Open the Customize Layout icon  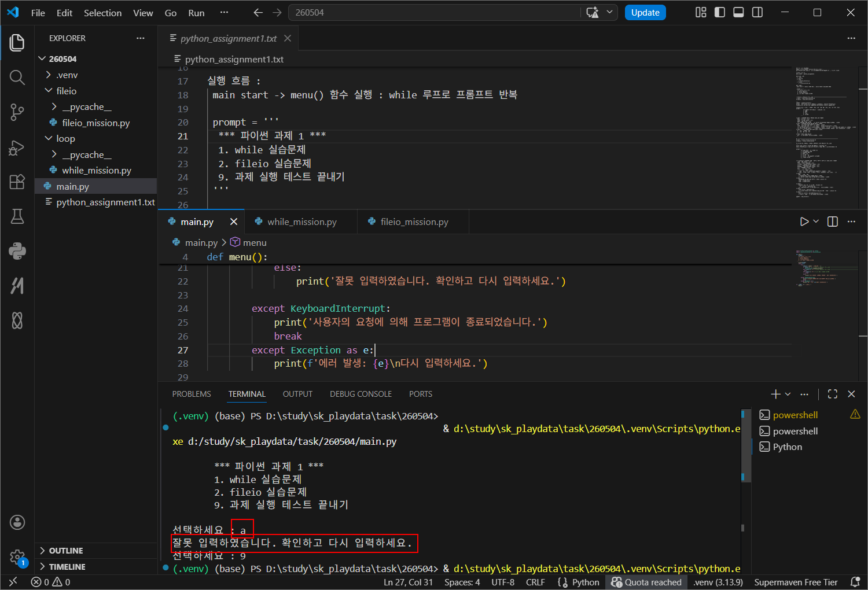tap(701, 13)
